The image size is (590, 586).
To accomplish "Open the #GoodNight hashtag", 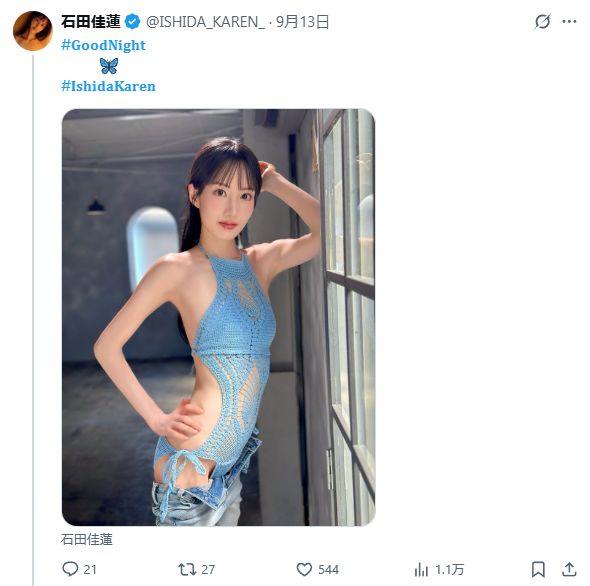I will click(x=103, y=45).
